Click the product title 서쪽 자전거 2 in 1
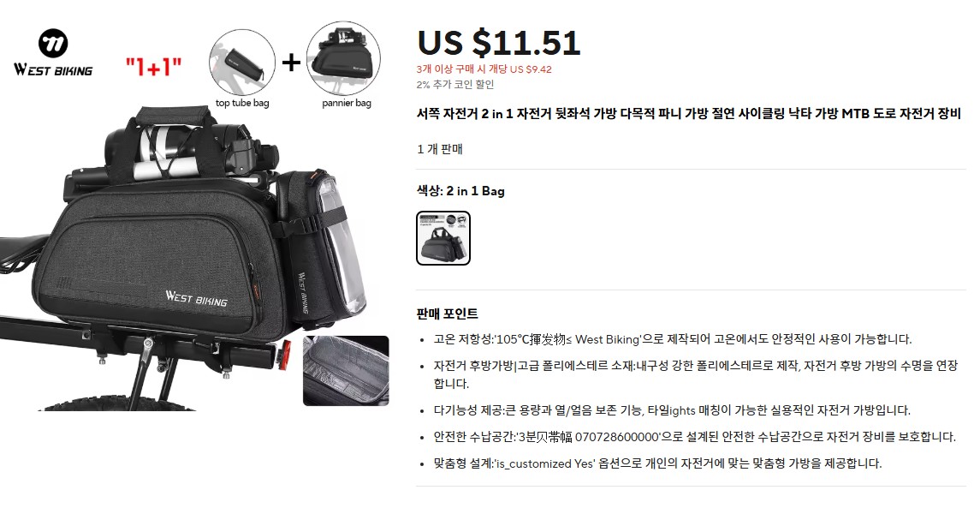The image size is (980, 520). tap(689, 113)
